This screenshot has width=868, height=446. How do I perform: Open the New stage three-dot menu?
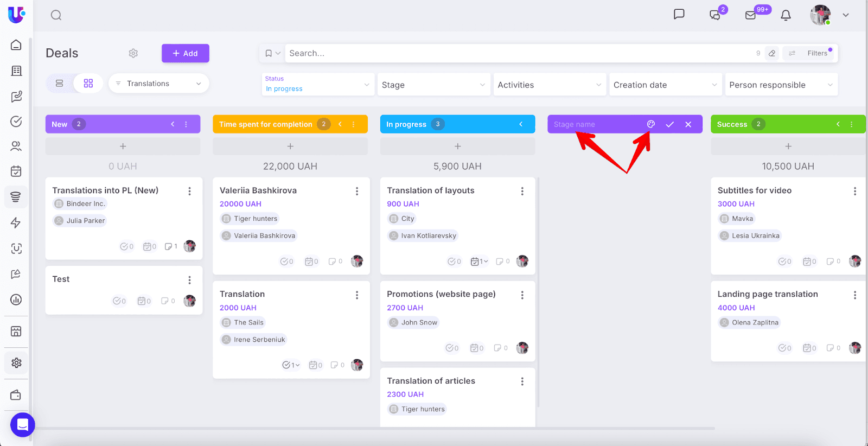186,124
